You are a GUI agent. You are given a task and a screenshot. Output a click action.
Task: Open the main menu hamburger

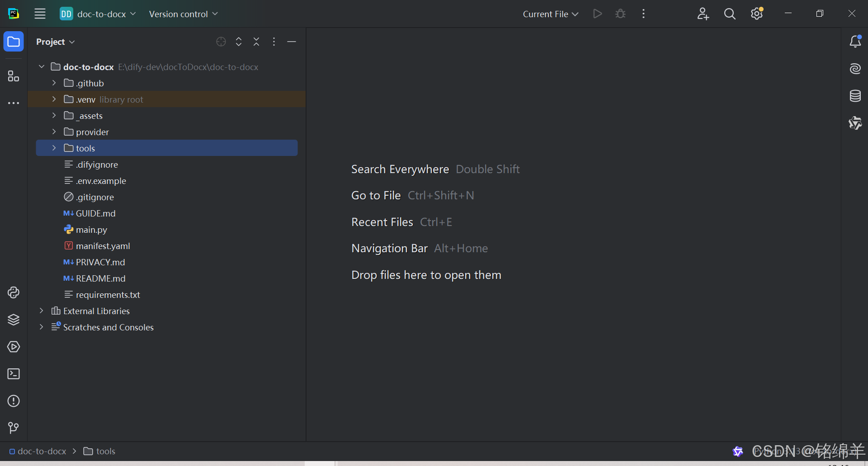pos(40,14)
